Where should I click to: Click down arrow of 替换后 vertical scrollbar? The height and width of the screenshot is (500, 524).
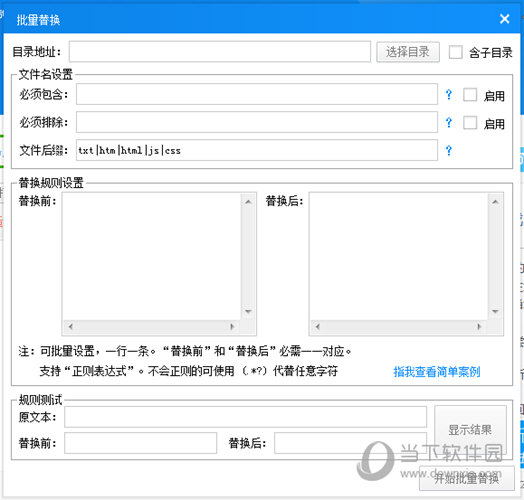(x=495, y=311)
